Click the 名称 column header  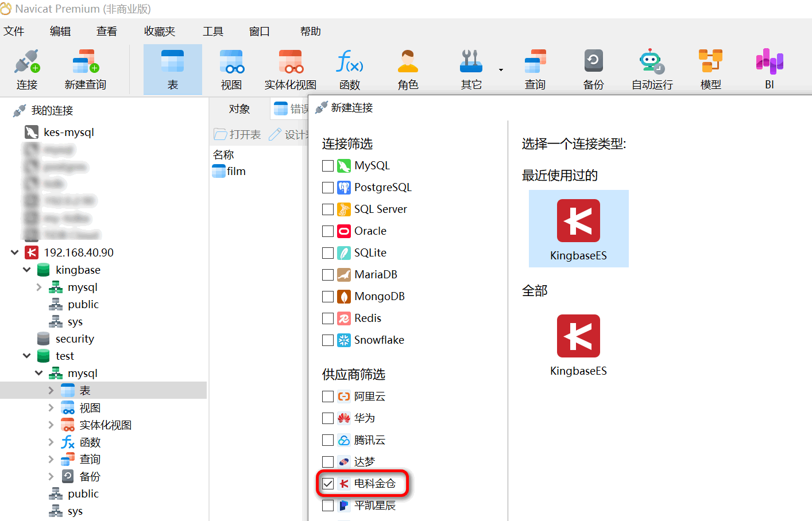pos(223,155)
